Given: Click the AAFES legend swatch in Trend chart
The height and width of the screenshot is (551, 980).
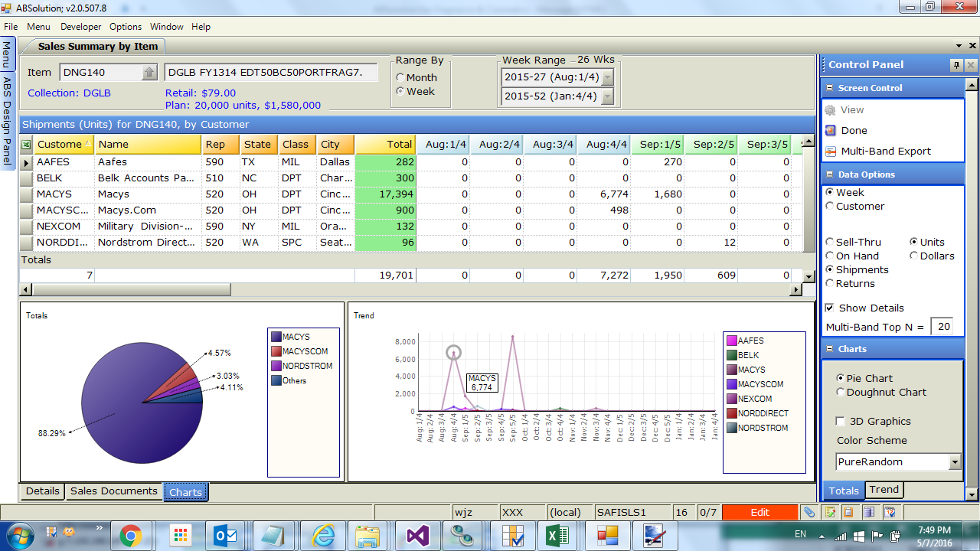Looking at the screenshot, I should tap(732, 341).
